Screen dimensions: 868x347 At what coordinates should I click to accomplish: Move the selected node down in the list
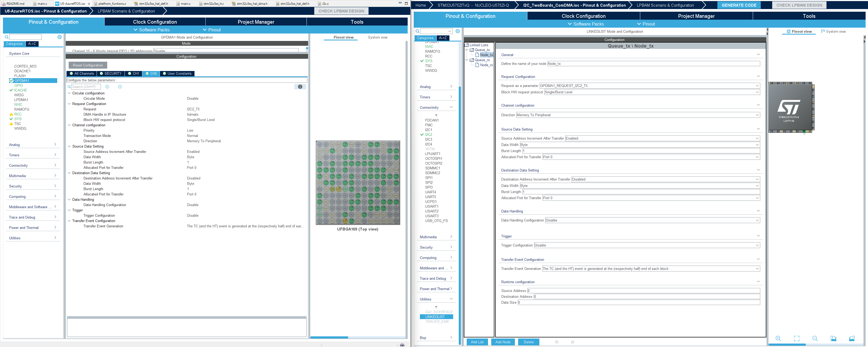click(x=557, y=342)
